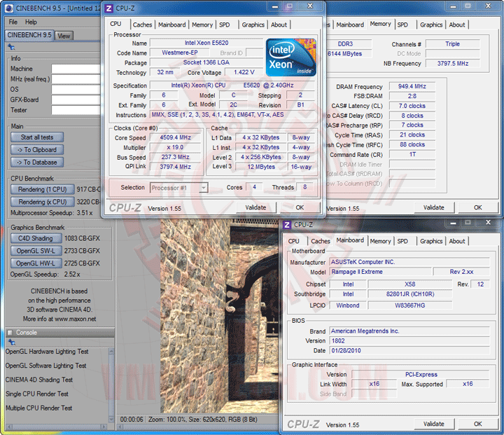Click the pin icon below the Console header
This screenshot has width=504, height=435.
11,343
